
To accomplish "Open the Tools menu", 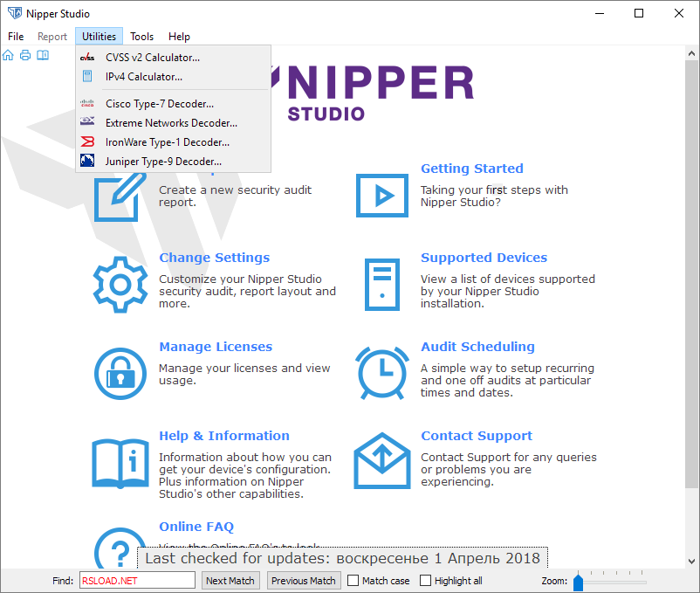I will (142, 37).
